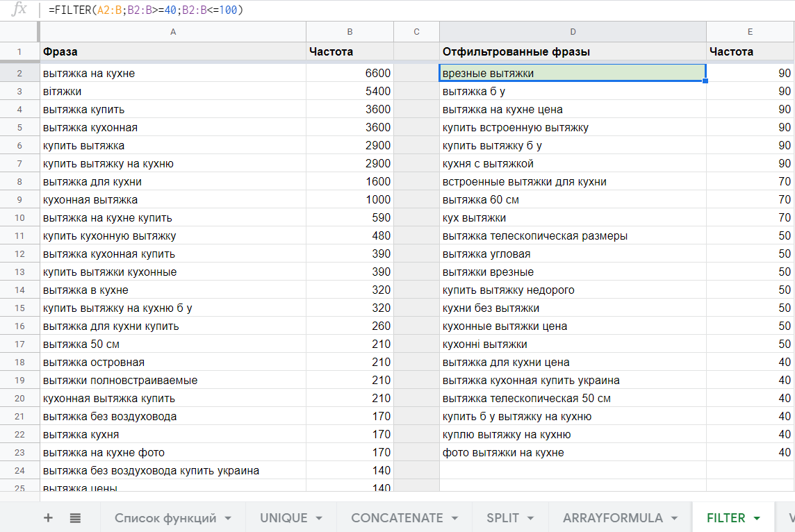The image size is (795, 532).
Task: Select the cell купить встроенную вытяжку
Action: [573, 128]
